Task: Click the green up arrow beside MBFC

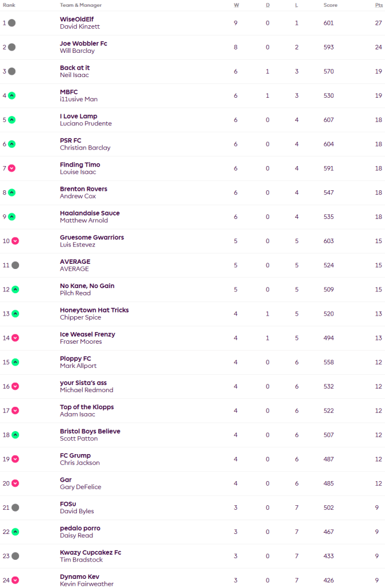Action: [x=12, y=95]
